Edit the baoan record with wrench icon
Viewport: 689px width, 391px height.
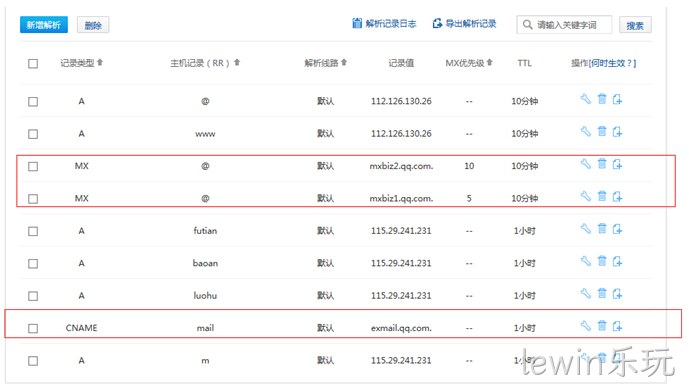(585, 261)
